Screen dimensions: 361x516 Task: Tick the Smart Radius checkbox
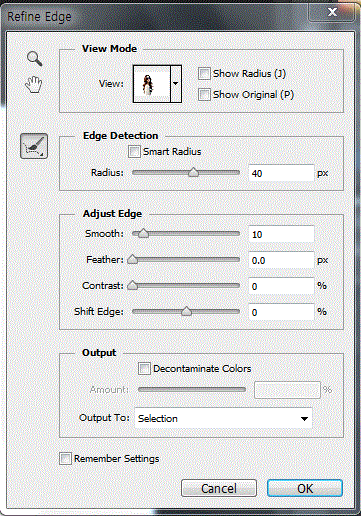(x=134, y=152)
